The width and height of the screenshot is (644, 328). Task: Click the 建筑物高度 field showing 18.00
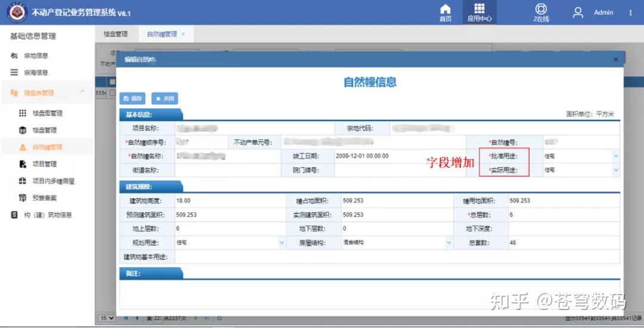click(x=230, y=201)
